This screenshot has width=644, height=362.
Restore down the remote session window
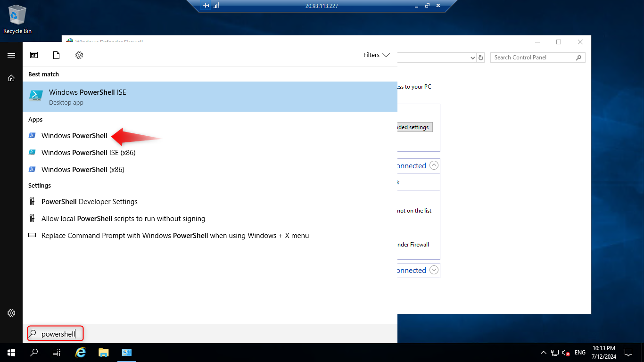coord(427,6)
